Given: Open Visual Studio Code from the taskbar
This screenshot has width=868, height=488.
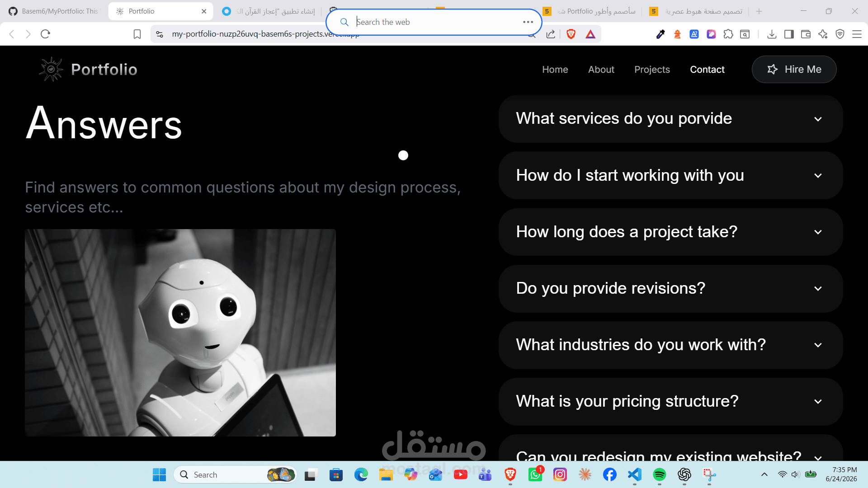Looking at the screenshot, I should (x=635, y=474).
